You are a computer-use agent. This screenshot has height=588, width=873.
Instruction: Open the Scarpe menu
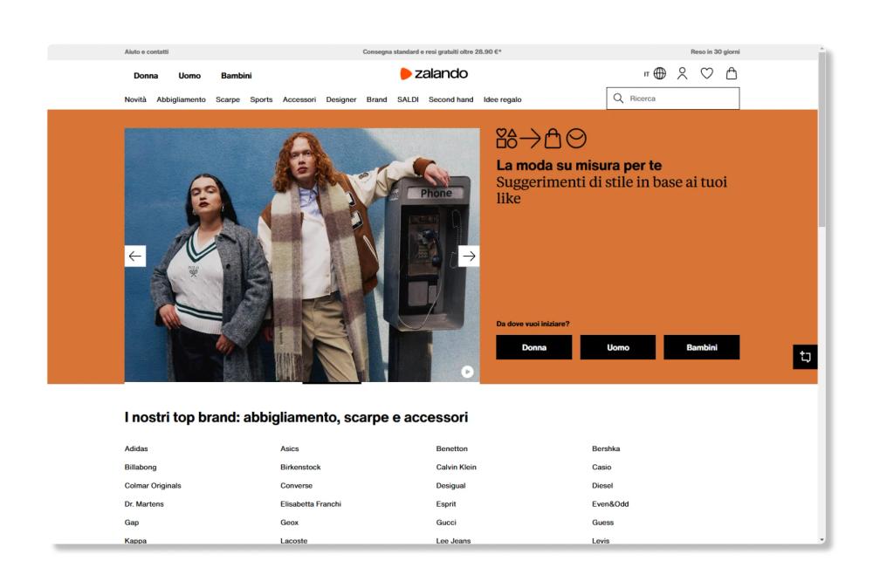coord(228,99)
